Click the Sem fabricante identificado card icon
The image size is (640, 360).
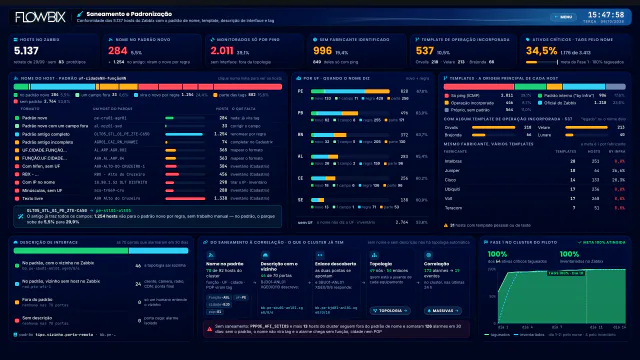(x=315, y=40)
